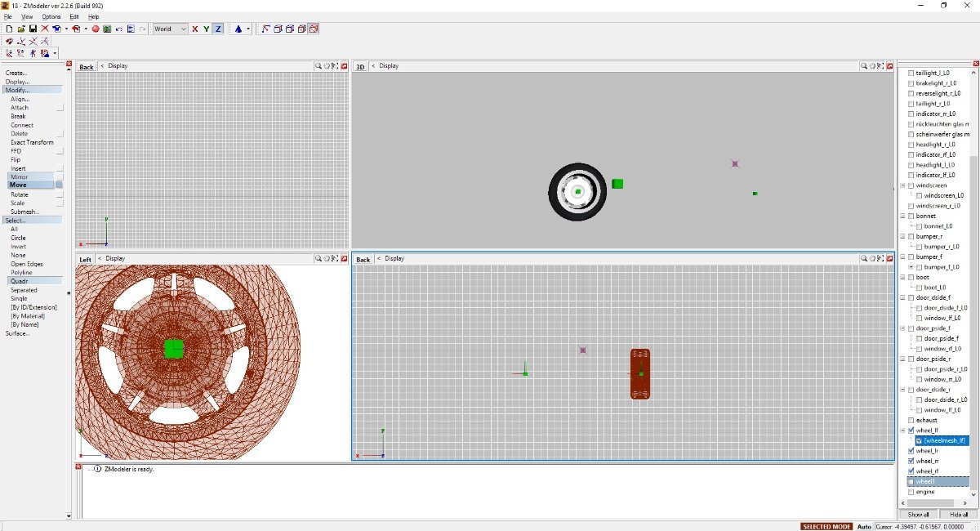Image resolution: width=980 pixels, height=531 pixels.
Task: Uncheck the wheel_rf visibility checkbox
Action: [911, 471]
